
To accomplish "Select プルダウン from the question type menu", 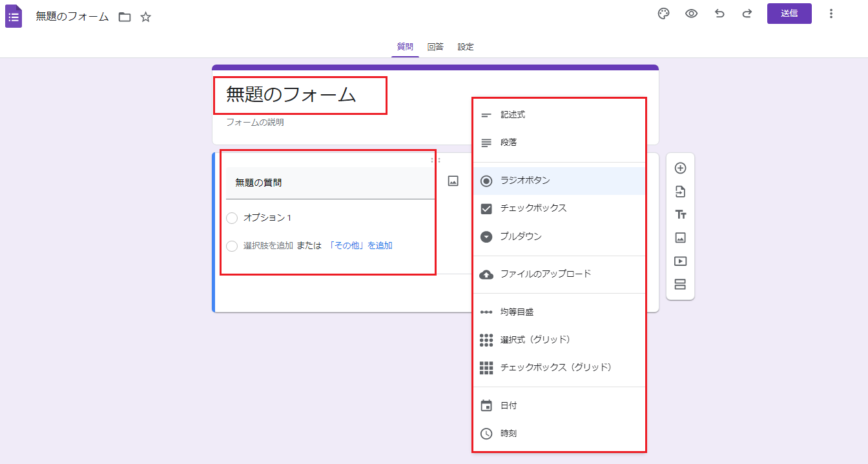I will coord(521,237).
